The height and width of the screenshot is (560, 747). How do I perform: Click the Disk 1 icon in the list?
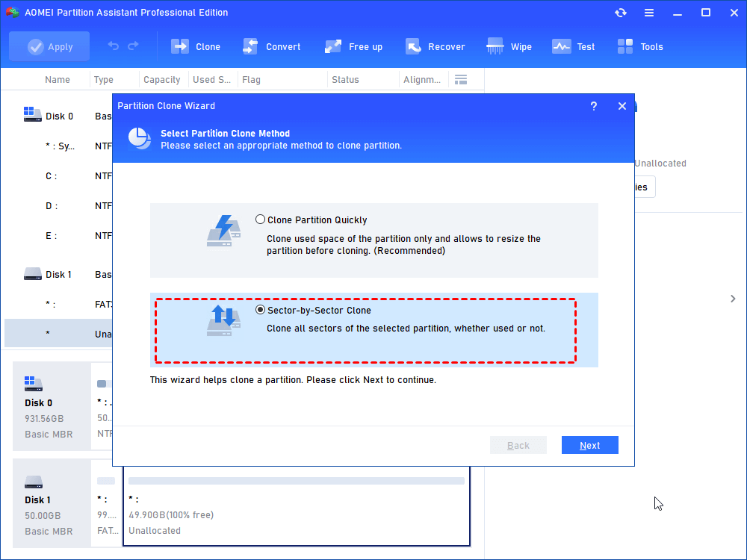pos(32,273)
